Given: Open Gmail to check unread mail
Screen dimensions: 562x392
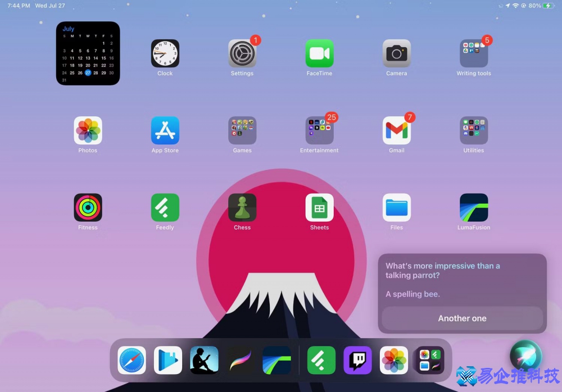Looking at the screenshot, I should [397, 131].
